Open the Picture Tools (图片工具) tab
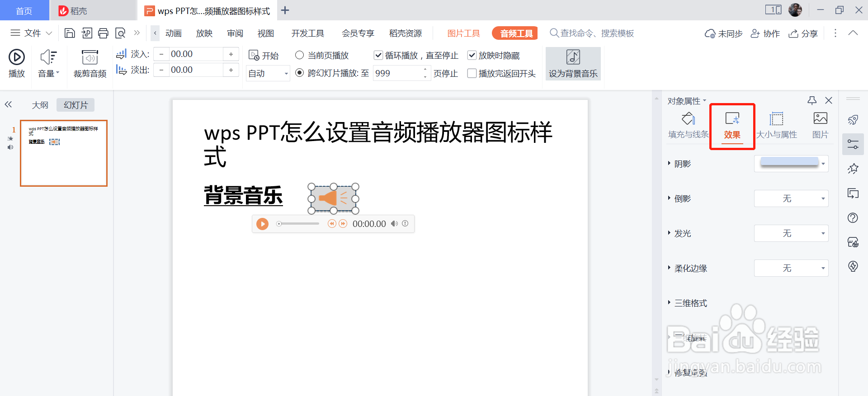Viewport: 868px width, 396px height. tap(463, 33)
